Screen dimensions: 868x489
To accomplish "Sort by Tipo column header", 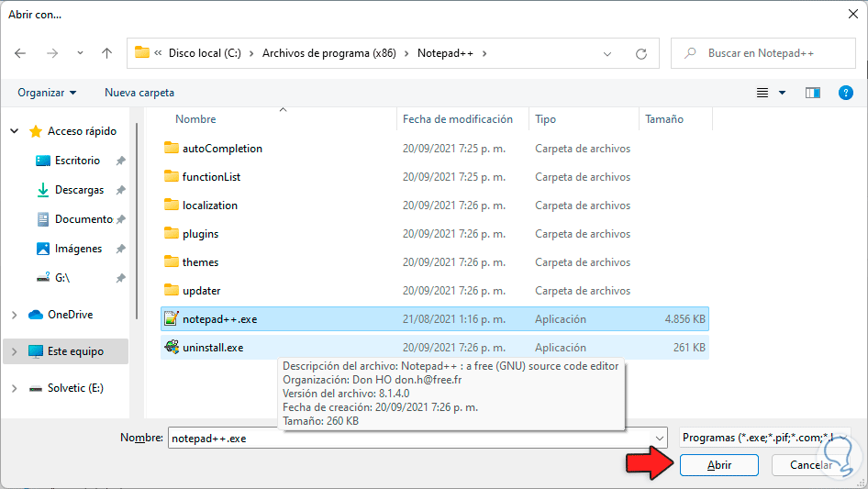I will point(545,119).
